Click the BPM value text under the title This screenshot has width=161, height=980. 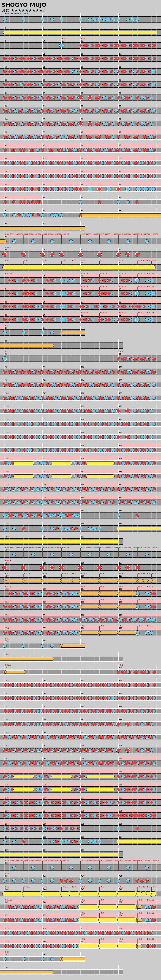pos(17,14)
